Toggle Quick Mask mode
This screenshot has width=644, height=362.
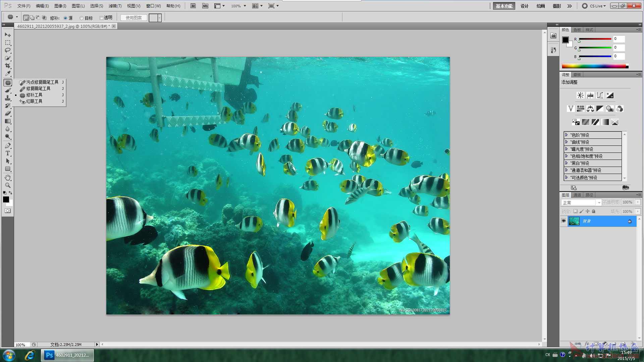click(x=8, y=211)
